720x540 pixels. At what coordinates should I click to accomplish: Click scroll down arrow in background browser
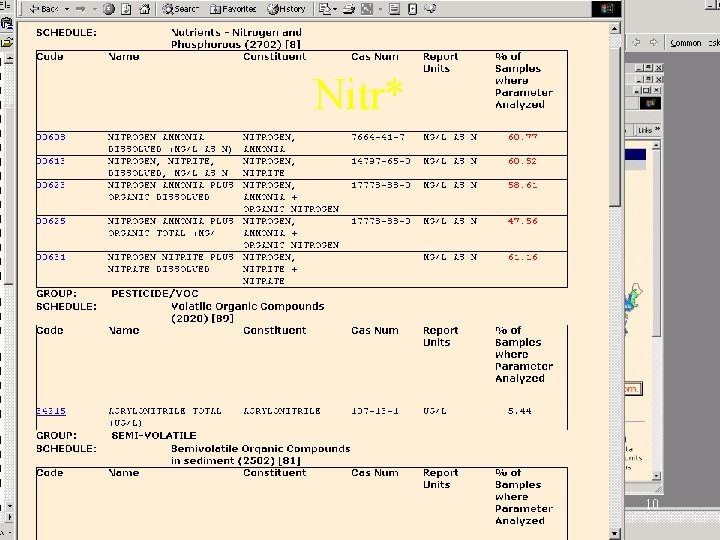[x=657, y=476]
